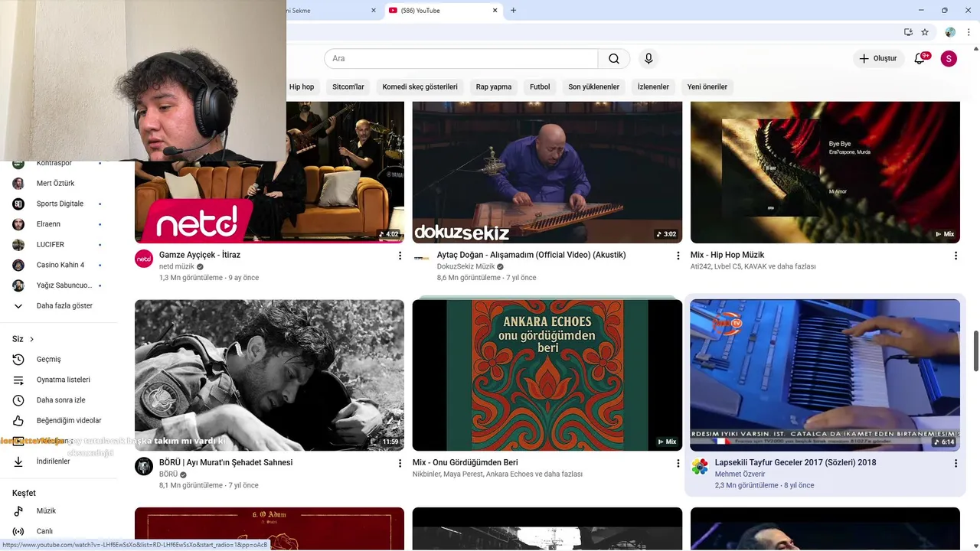Click the page vertical scrollbar thumb
The height and width of the screenshot is (551, 980).
click(975, 350)
